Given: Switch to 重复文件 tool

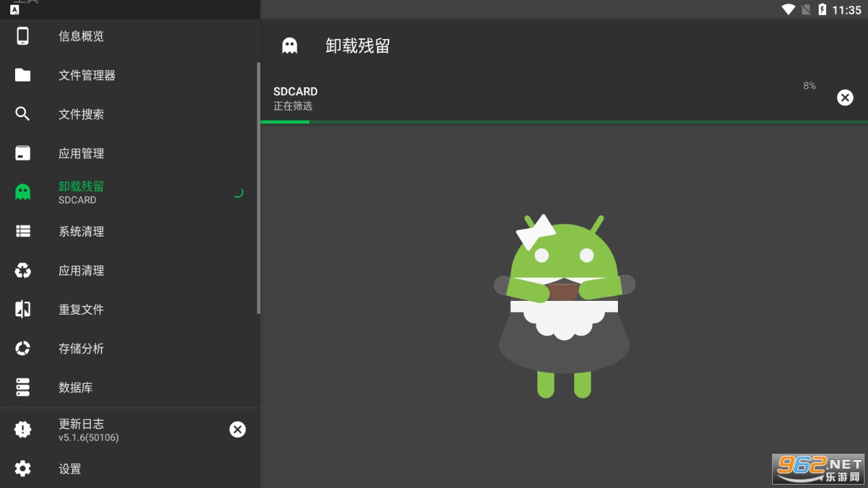Looking at the screenshot, I should pos(130,309).
